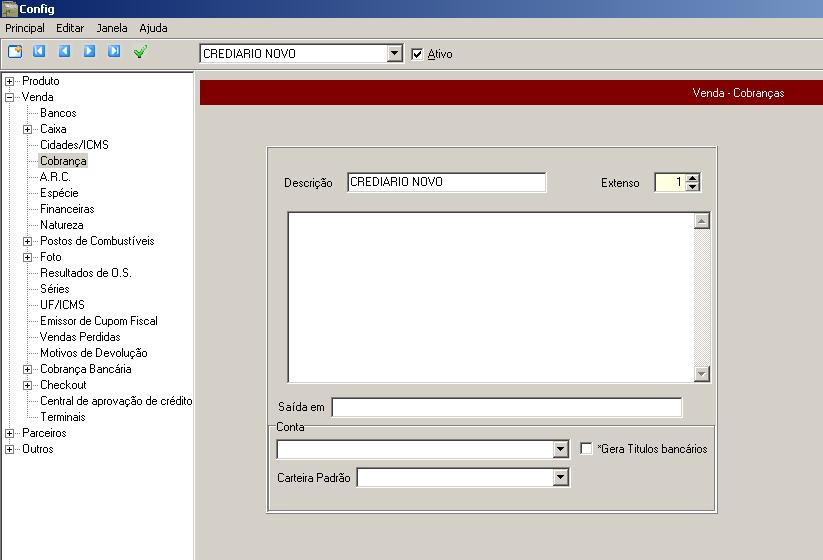Viewport: 823px width, 560px height.
Task: Click the green checkmark confirm icon
Action: click(140, 51)
